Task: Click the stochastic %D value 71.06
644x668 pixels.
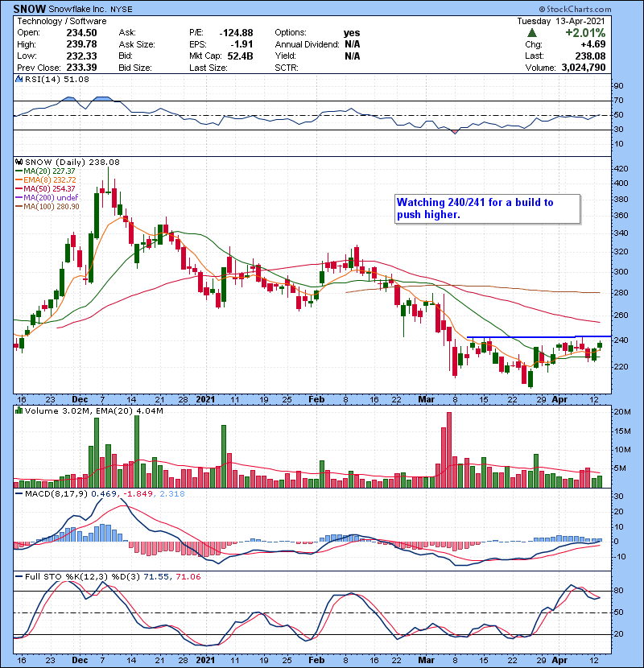Action: pyautogui.click(x=188, y=577)
